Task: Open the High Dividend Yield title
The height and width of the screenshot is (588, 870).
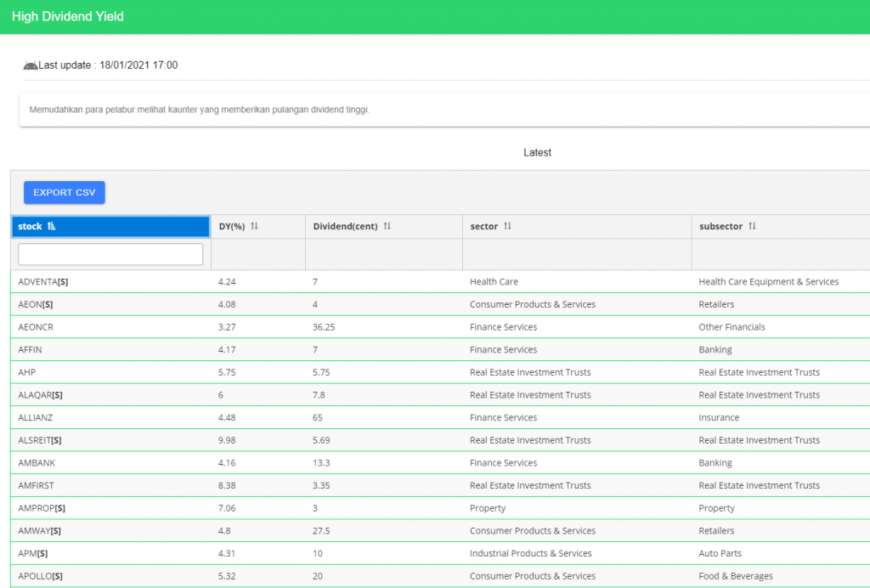Action: [x=66, y=17]
